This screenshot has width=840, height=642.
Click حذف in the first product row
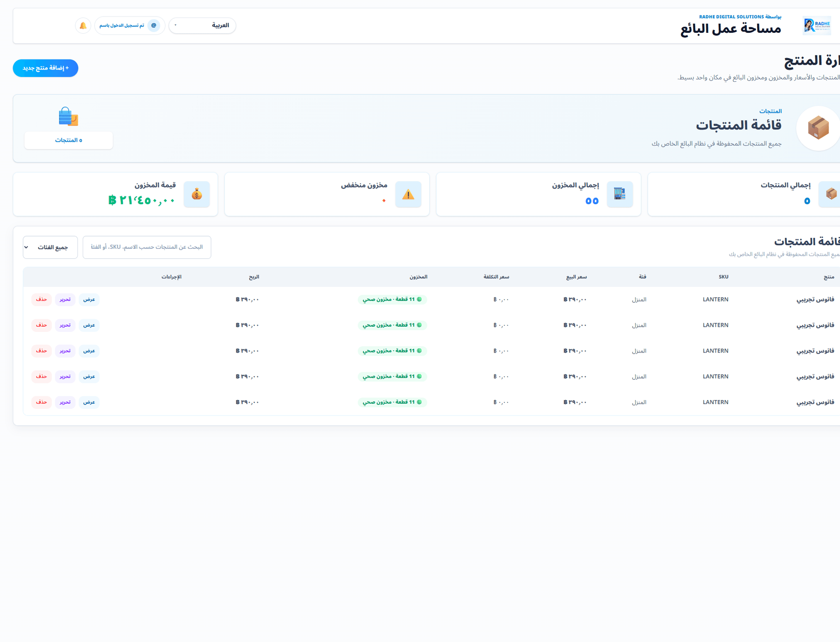click(x=42, y=300)
